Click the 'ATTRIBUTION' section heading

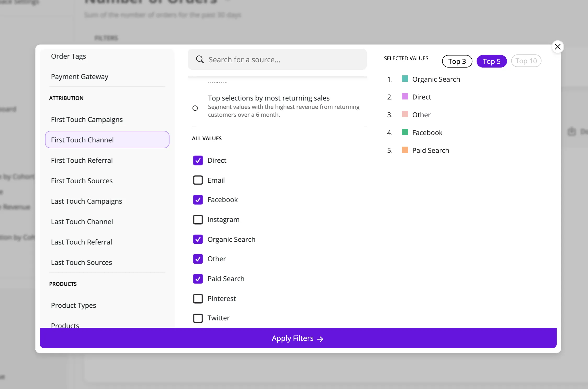[66, 98]
